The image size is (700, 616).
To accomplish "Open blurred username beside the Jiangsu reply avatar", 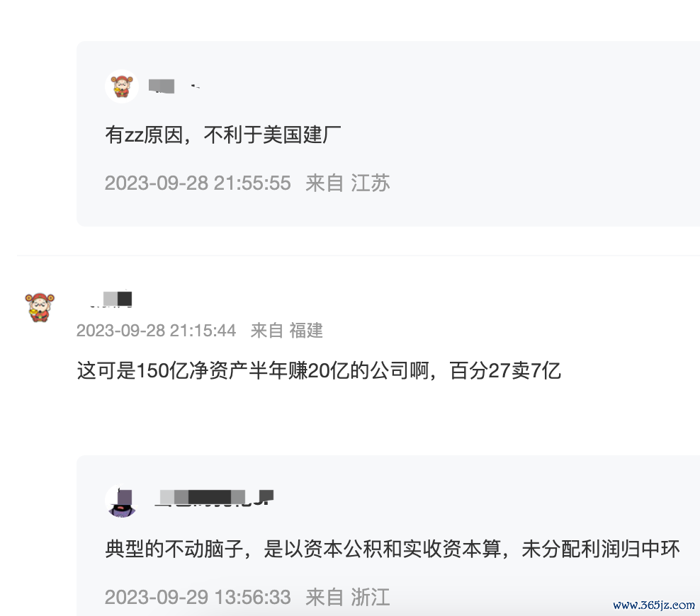I will (174, 86).
